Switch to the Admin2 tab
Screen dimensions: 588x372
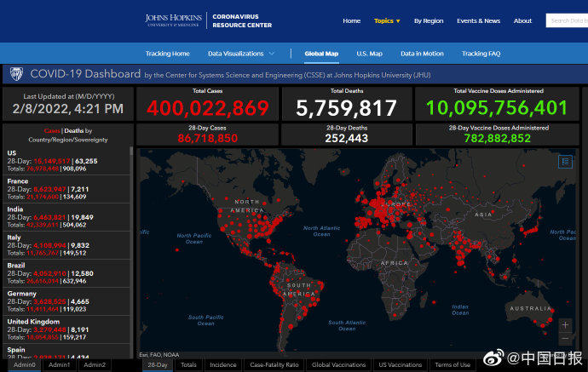tap(95, 365)
